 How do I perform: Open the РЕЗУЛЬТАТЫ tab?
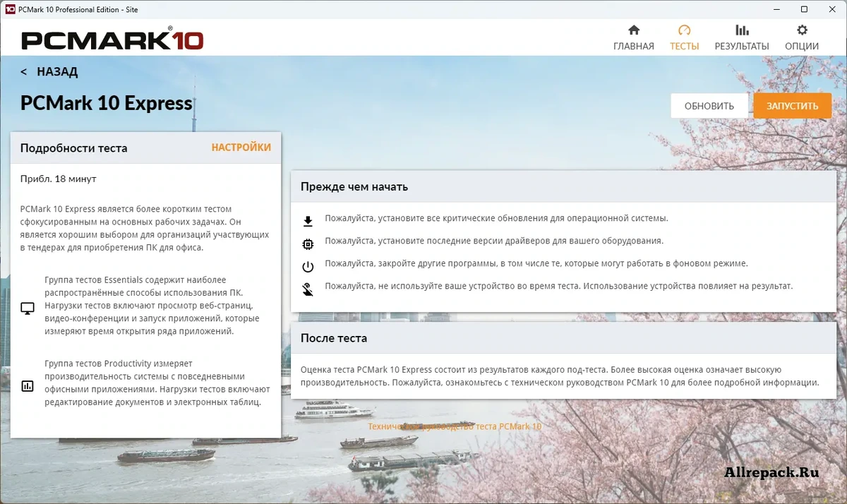(x=742, y=38)
